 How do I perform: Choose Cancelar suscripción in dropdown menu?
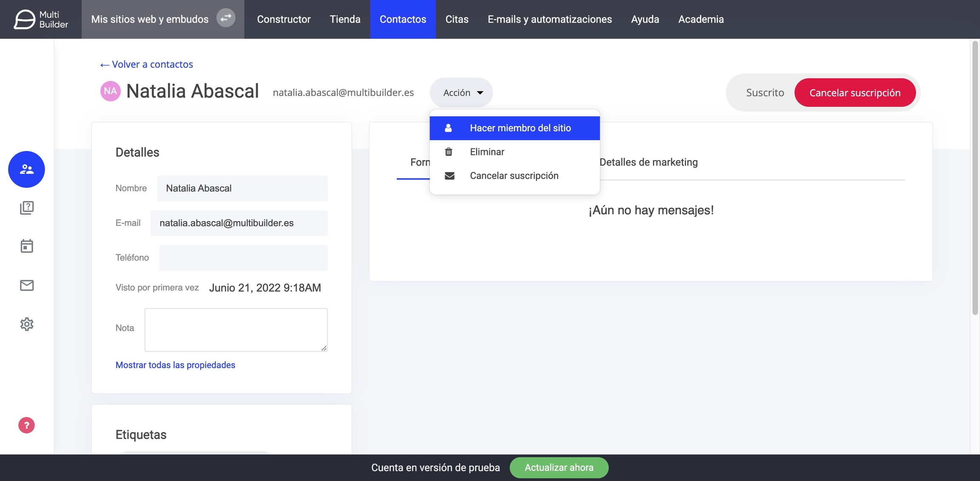pyautogui.click(x=514, y=176)
